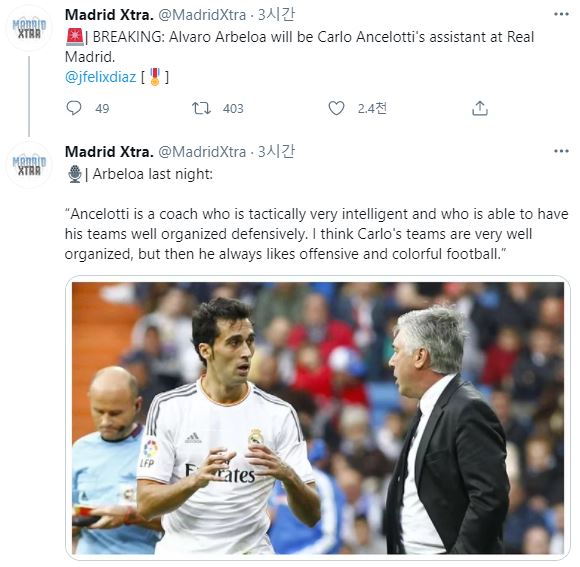Open the Ancelotti quote tweet text

pos(316,234)
